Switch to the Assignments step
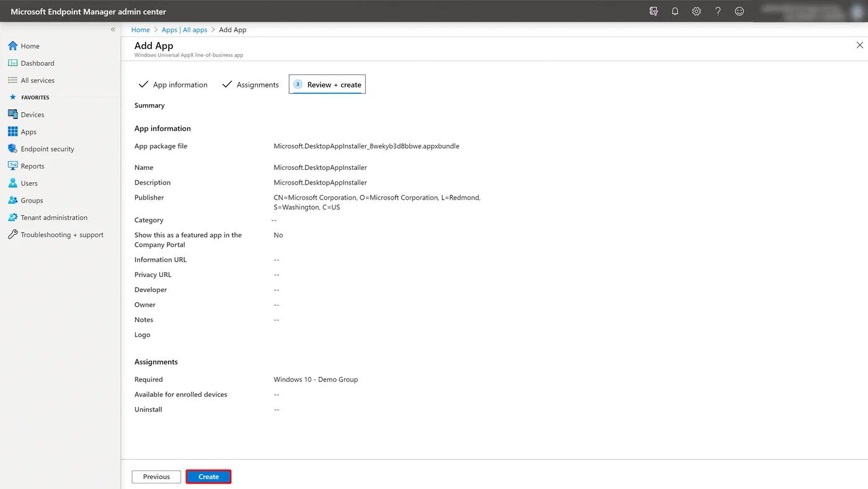Viewport: 868px width, 489px height. click(250, 85)
